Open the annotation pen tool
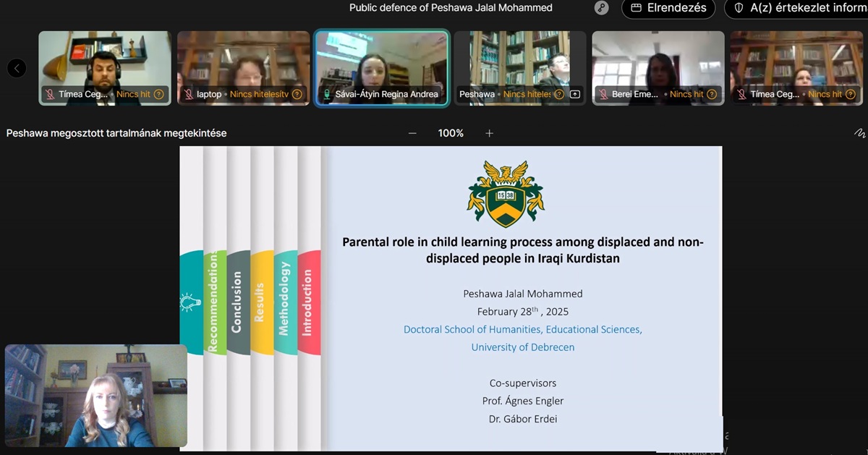Viewport: 868px width, 455px height. pyautogui.click(x=859, y=133)
